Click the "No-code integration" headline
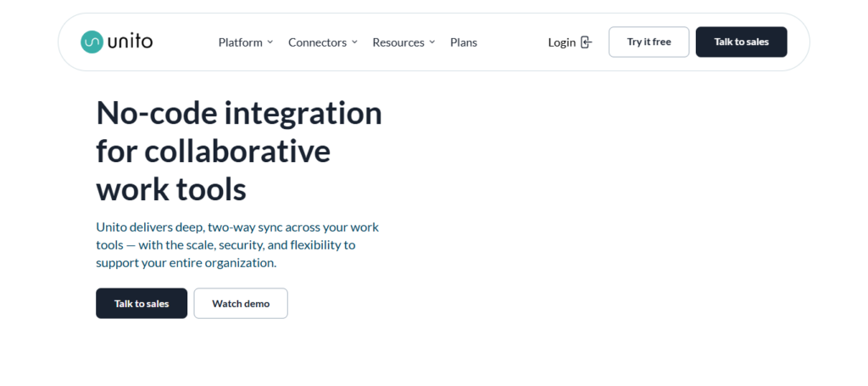This screenshot has width=868, height=386. click(x=239, y=113)
